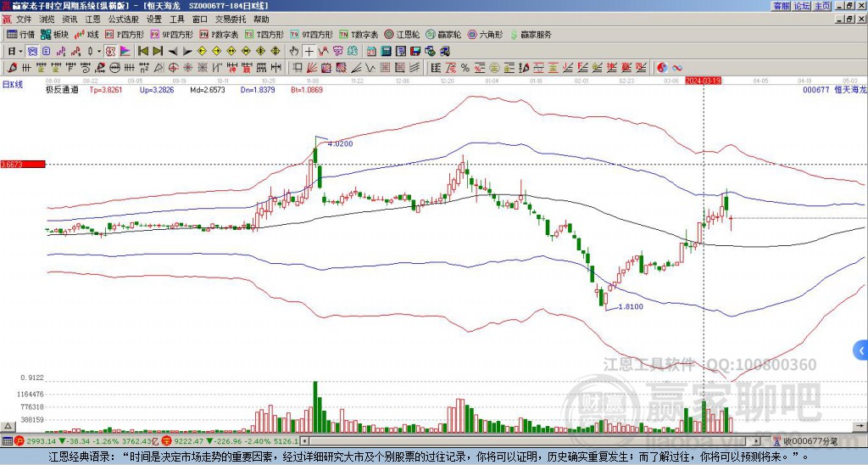Click the 9222.47 index value in status bar
The image size is (868, 465).
(188, 441)
